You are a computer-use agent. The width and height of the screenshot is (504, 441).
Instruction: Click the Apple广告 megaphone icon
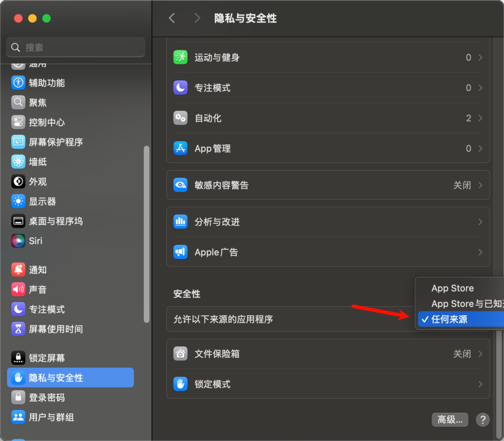pos(181,252)
